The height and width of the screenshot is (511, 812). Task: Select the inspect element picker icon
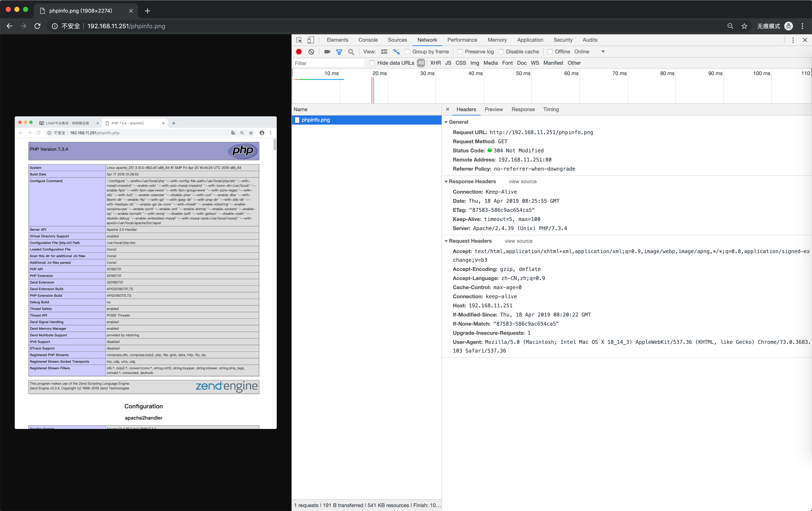point(299,40)
